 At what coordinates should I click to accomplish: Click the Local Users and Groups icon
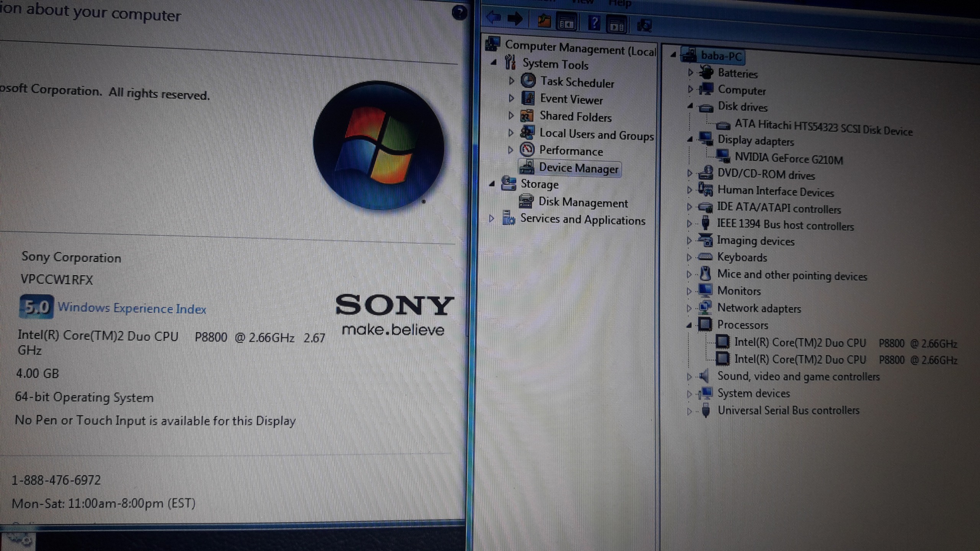click(x=527, y=132)
